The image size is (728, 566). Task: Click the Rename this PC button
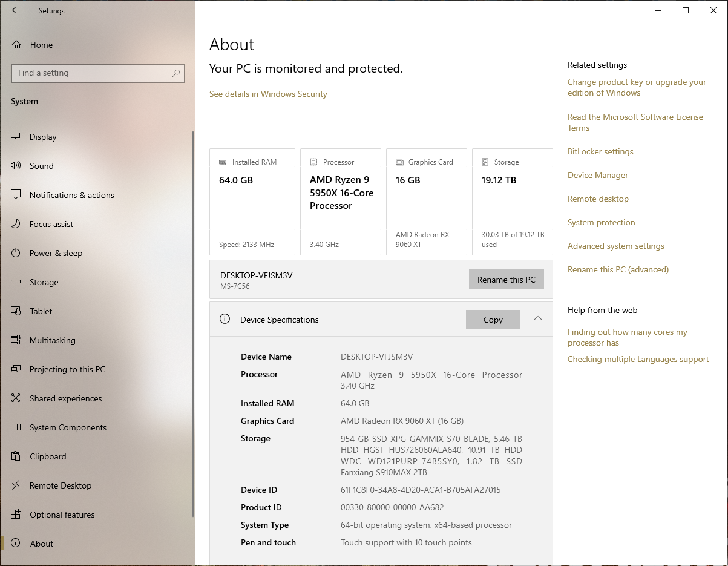point(507,280)
